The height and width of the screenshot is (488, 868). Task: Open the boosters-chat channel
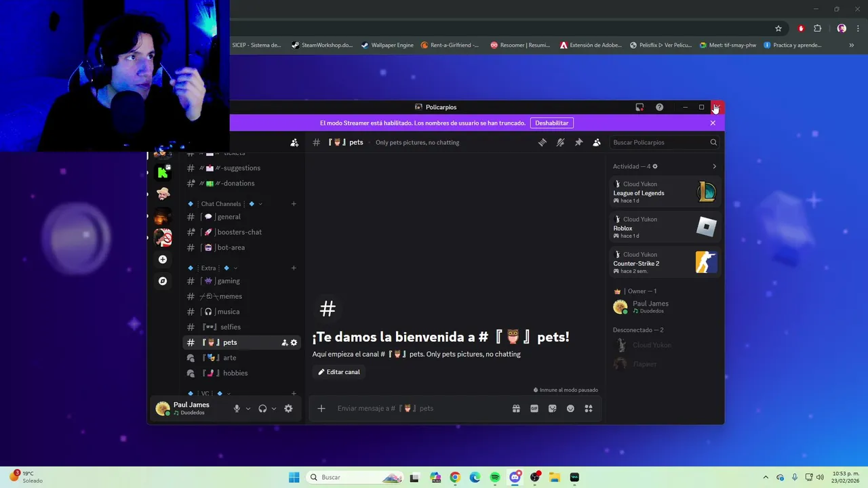(241, 232)
